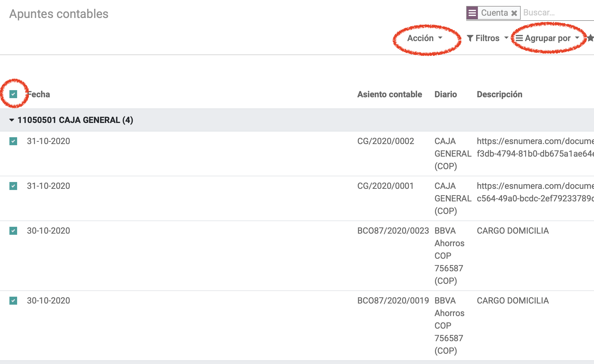Uncheck the row for entry BCO87/2020/0019
This screenshot has height=364, width=594.
tap(13, 301)
